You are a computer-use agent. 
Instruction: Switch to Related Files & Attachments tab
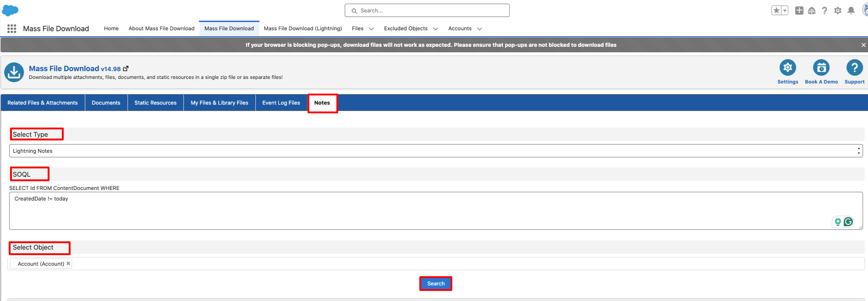[x=43, y=103]
